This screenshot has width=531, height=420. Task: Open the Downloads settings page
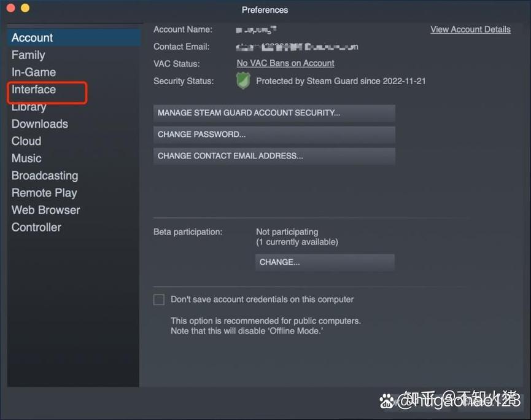(40, 123)
